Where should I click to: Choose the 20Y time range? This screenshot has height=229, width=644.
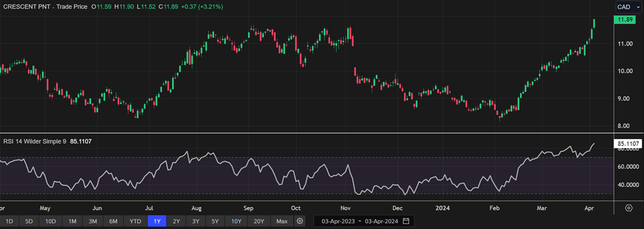point(259,221)
